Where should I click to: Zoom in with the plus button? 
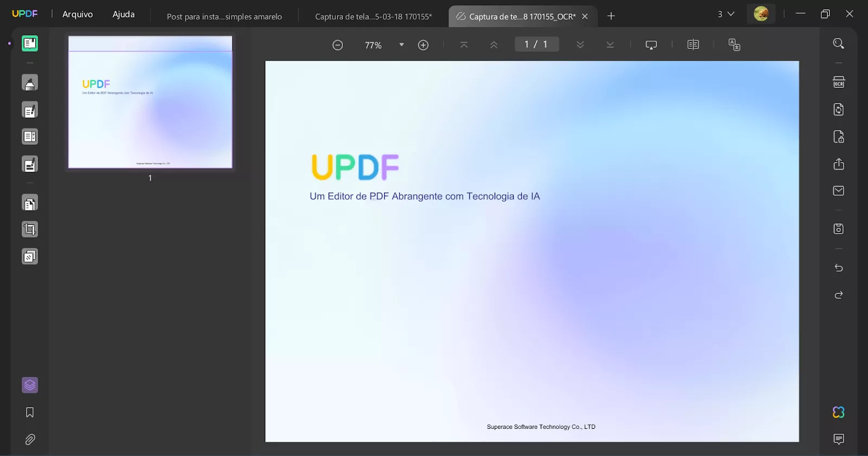[x=423, y=45]
